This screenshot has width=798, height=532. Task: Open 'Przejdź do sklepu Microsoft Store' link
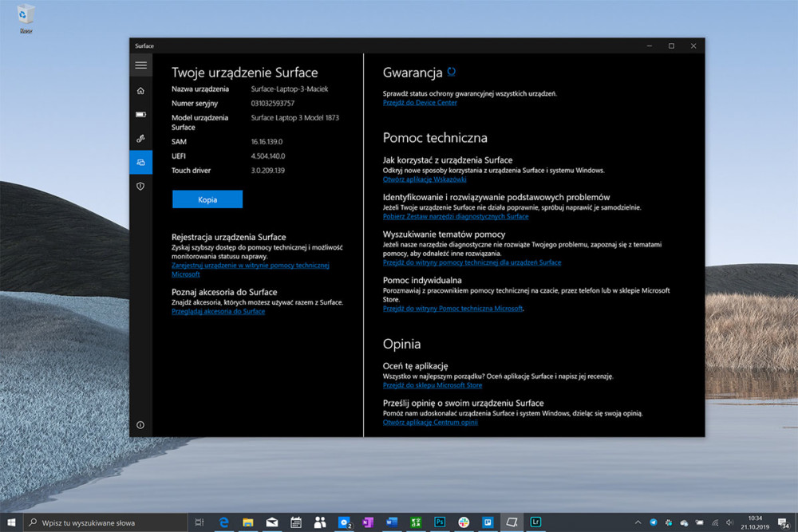pyautogui.click(x=432, y=385)
